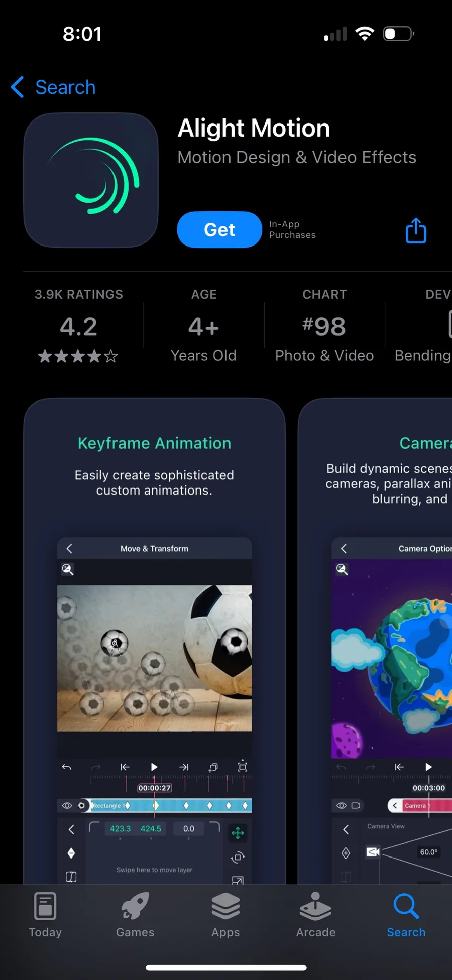Tap the Alight Motion app icon
The image size is (452, 980).
click(x=91, y=180)
